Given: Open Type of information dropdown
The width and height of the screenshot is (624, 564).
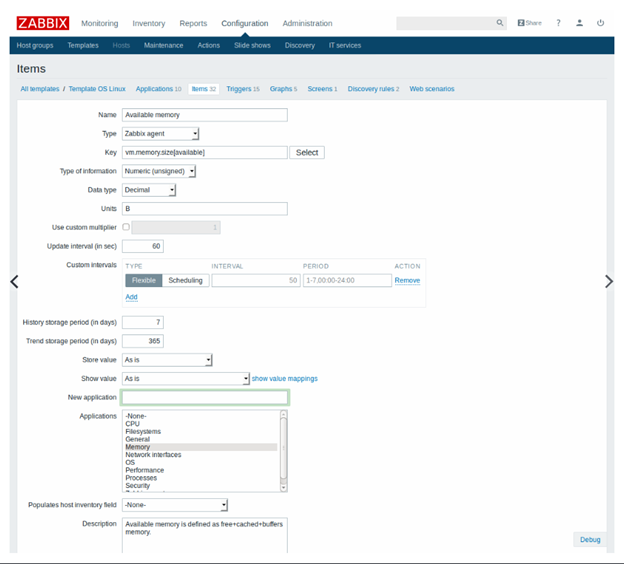Looking at the screenshot, I should (x=159, y=171).
